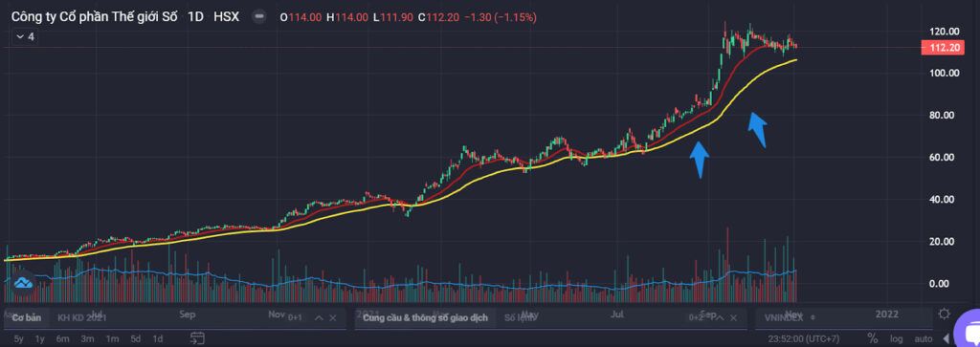Image resolution: width=980 pixels, height=347 pixels.
Task: Switch to the KH KD 2021 tab
Action: click(x=82, y=317)
